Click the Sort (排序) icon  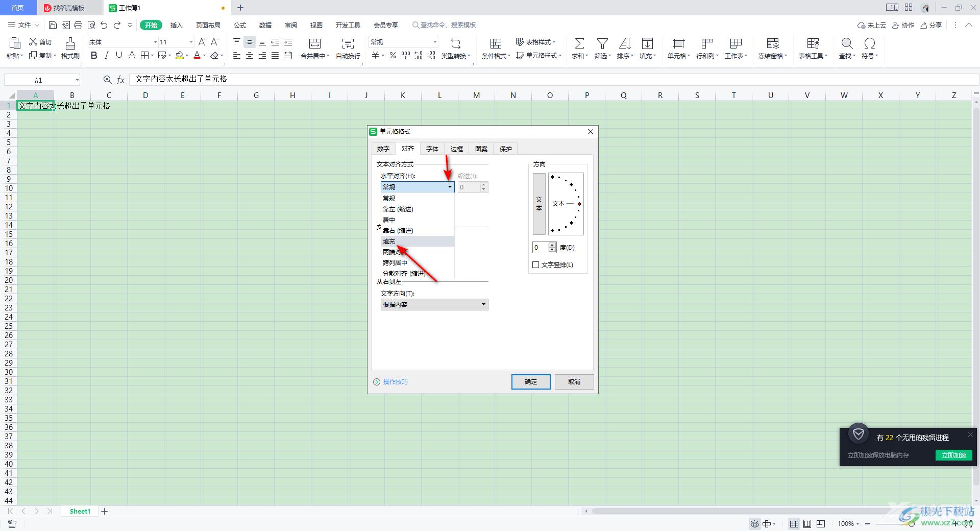(625, 43)
